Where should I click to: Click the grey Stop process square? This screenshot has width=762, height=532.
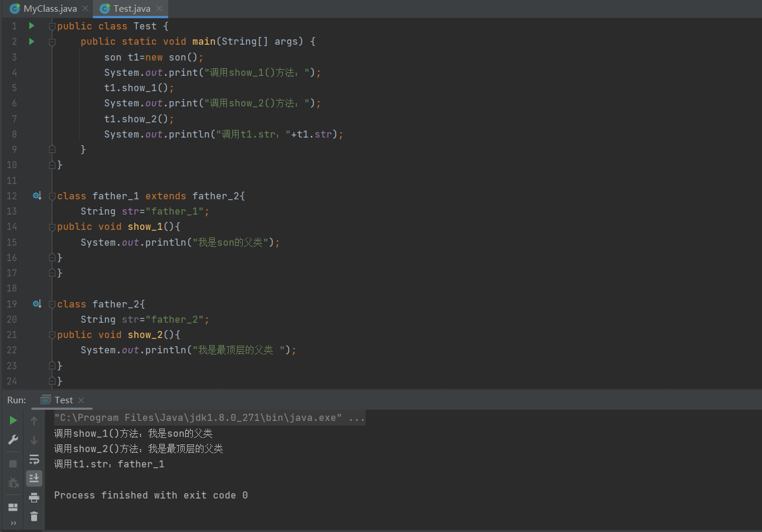tap(13, 464)
